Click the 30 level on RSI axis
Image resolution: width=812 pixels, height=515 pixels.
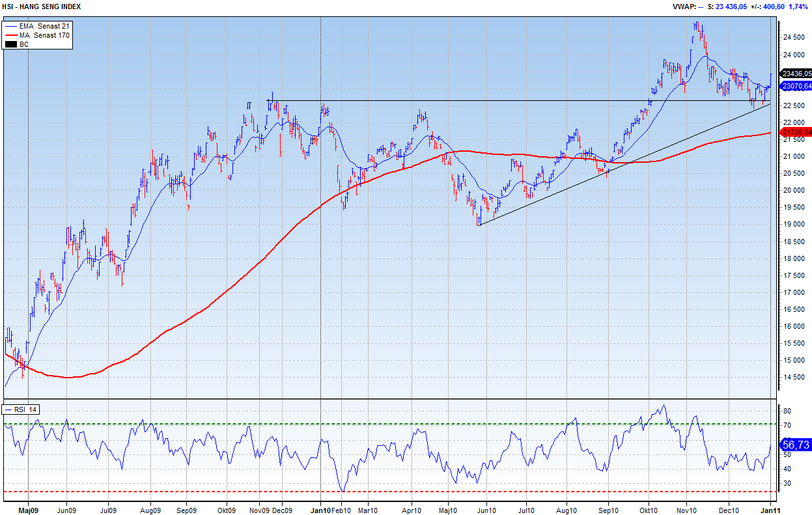787,483
